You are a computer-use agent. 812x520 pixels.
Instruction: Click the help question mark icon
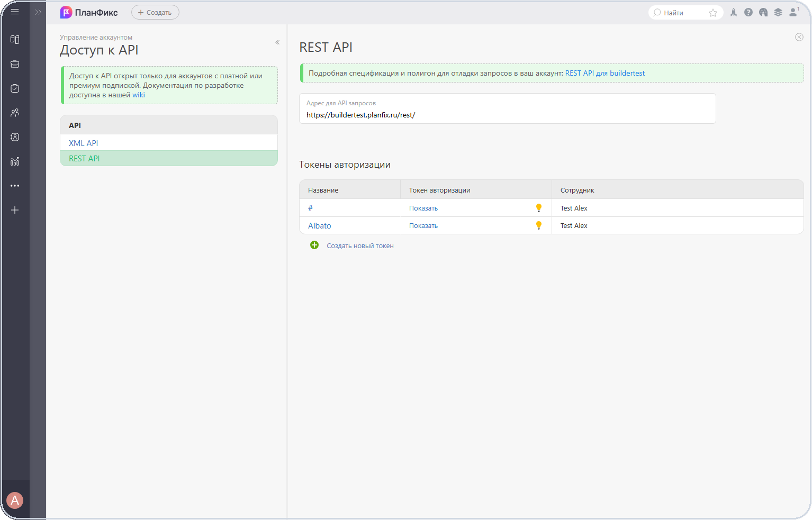[748, 12]
